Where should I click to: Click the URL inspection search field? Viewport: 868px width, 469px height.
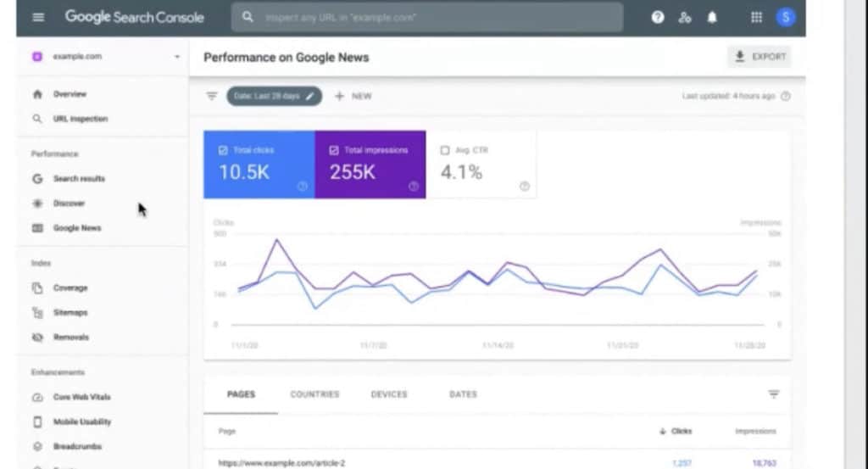pyautogui.click(x=427, y=18)
